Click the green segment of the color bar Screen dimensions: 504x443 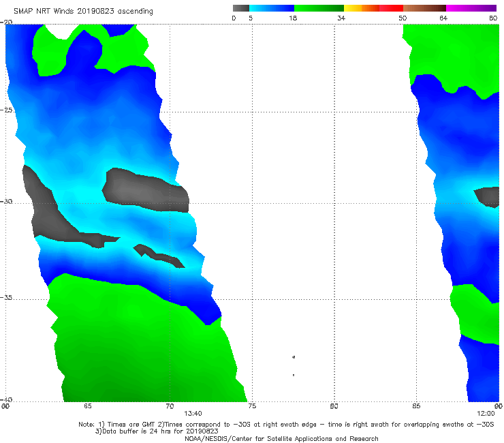click(319, 8)
